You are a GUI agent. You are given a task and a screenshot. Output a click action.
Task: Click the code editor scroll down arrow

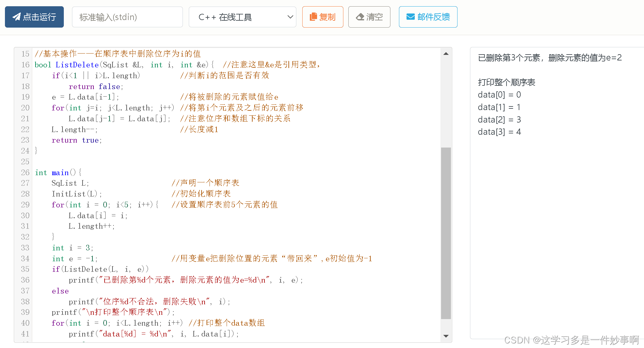coord(446,336)
